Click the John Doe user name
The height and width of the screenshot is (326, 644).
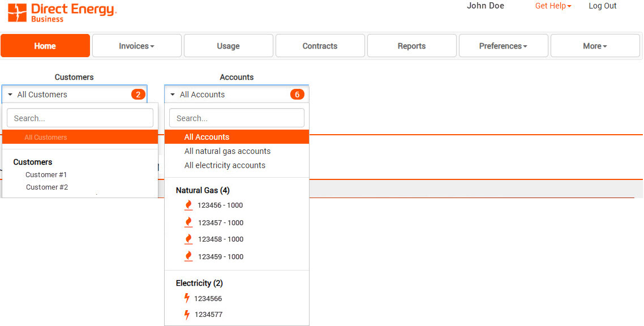[x=486, y=6]
